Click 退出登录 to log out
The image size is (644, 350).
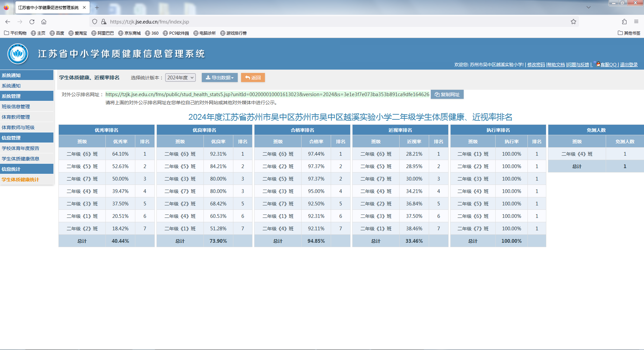[629, 65]
